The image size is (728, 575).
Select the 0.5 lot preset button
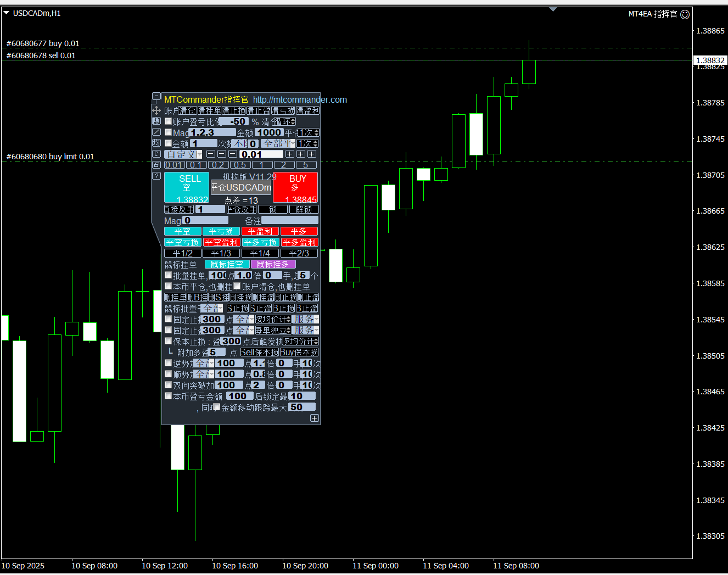pos(240,165)
